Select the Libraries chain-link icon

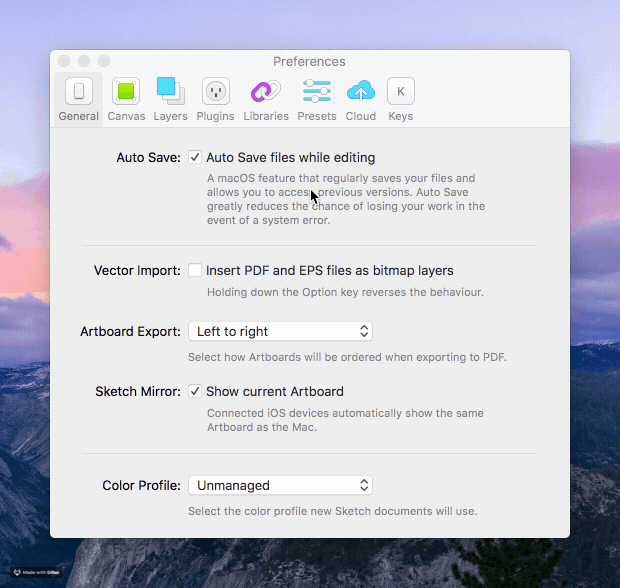[x=266, y=91]
